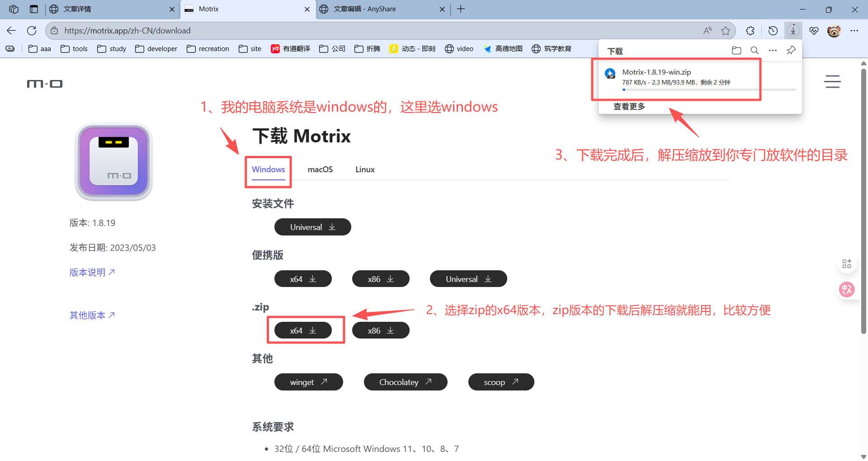Open the Chocolatey package link
This screenshot has height=461, width=868.
(x=405, y=382)
